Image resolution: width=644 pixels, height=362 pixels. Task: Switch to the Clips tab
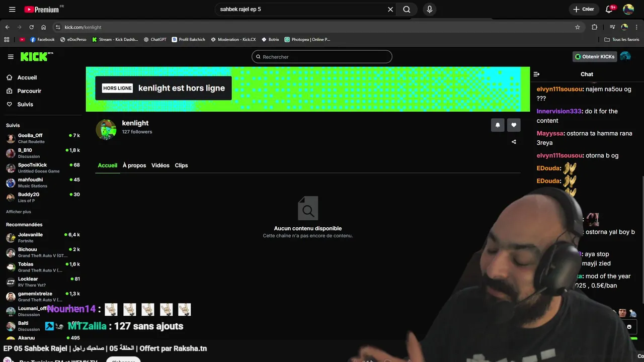(181, 165)
